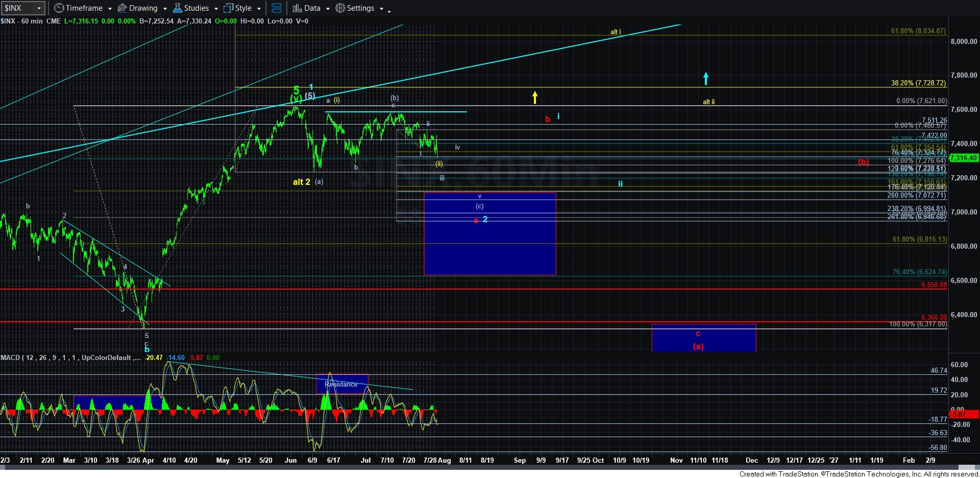This screenshot has width=980, height=478.
Task: Click the Drawing pencil icon
Action: (x=122, y=8)
